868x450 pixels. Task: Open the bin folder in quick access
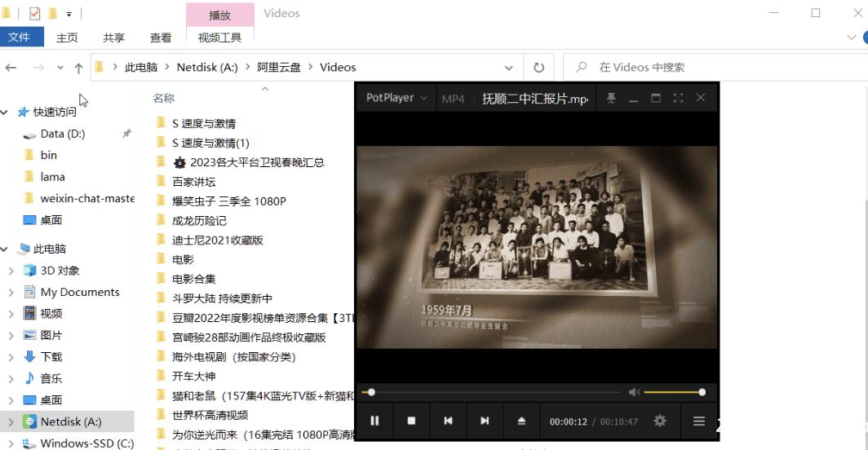[48, 156]
